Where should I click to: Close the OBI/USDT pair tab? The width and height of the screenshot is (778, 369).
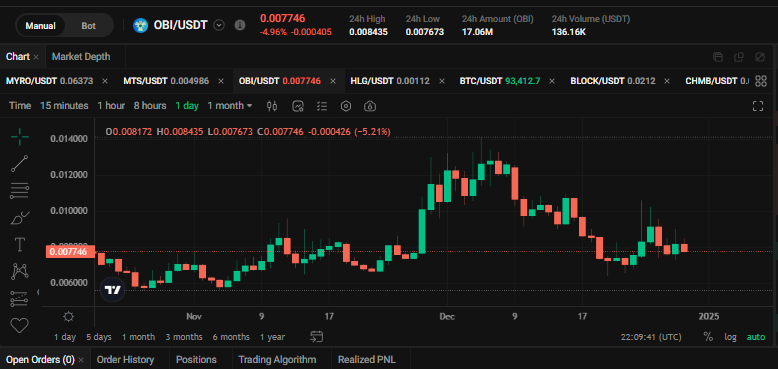tap(333, 81)
